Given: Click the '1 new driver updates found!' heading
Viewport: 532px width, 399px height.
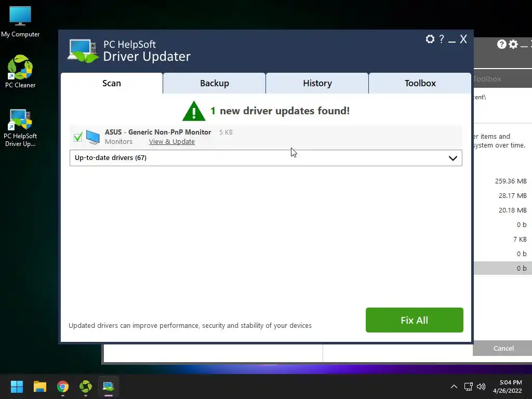Looking at the screenshot, I should click(280, 111).
